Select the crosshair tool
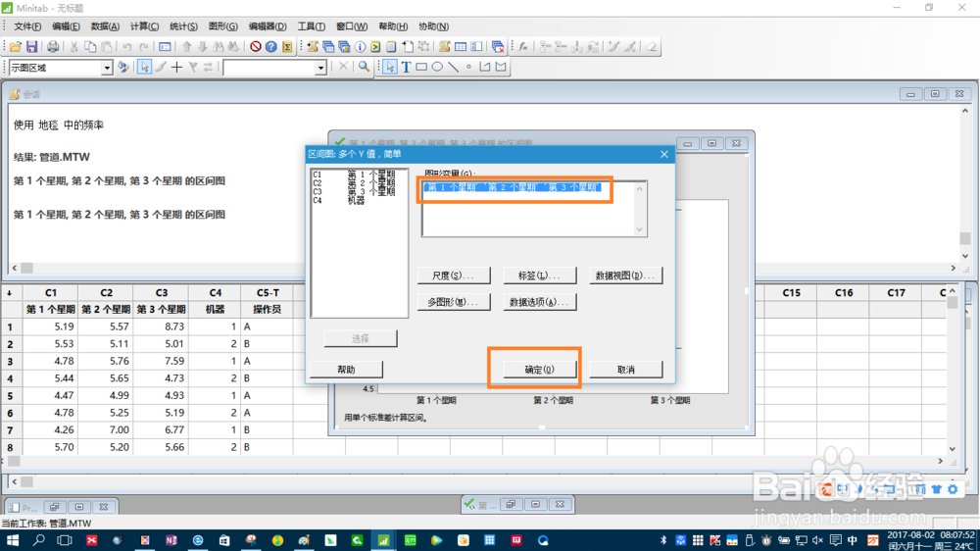 coord(176,67)
